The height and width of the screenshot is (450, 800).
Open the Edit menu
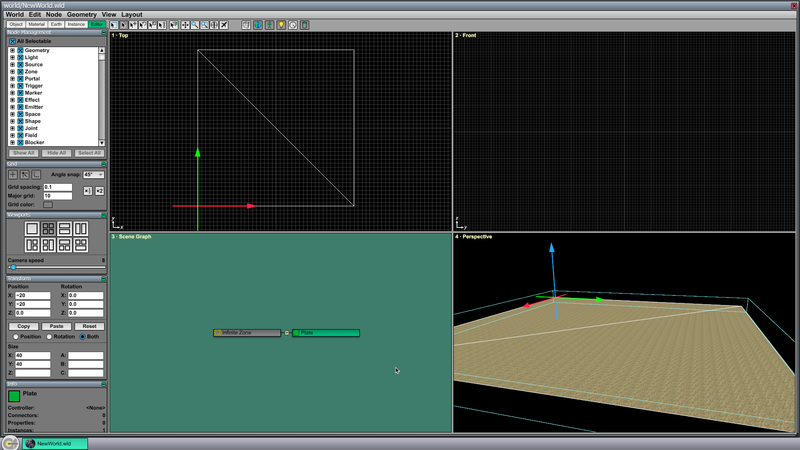35,14
